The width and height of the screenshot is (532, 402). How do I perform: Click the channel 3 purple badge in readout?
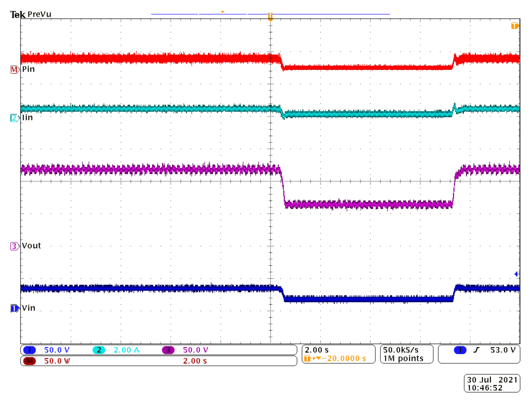168,350
